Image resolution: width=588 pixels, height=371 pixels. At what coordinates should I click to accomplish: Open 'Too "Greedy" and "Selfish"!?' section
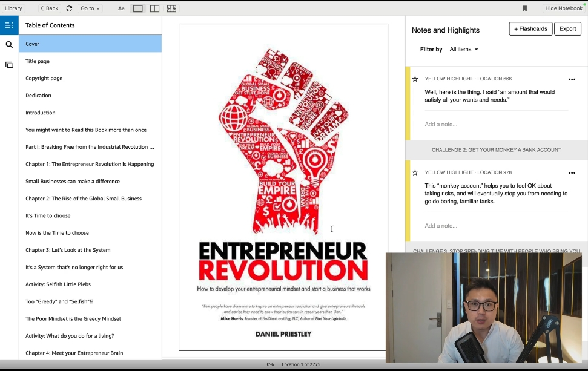click(90, 301)
